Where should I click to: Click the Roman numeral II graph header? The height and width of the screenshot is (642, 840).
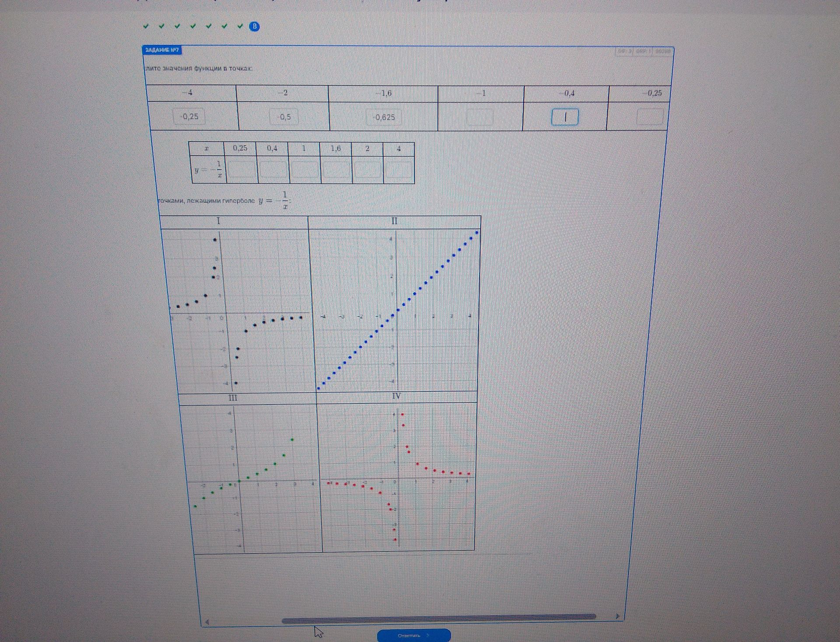pyautogui.click(x=394, y=221)
